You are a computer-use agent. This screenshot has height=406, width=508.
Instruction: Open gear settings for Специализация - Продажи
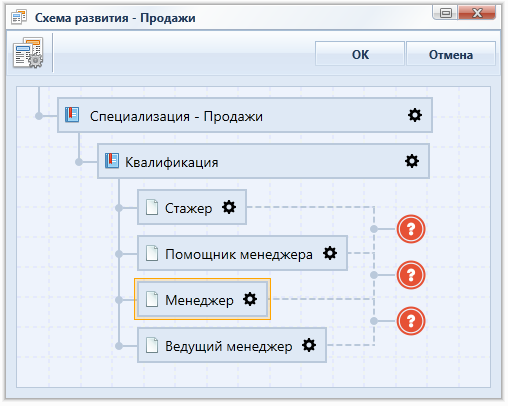click(x=415, y=115)
